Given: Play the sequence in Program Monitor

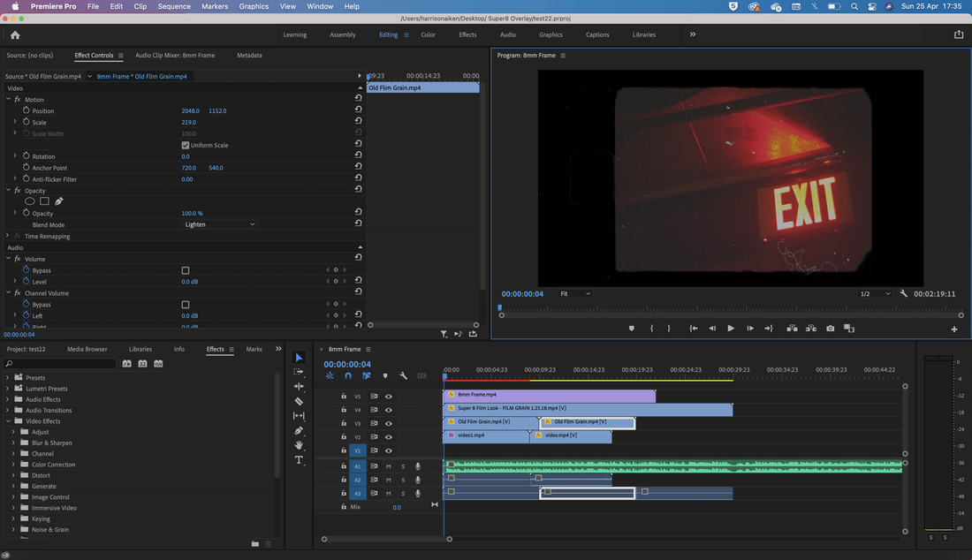Looking at the screenshot, I should click(x=731, y=329).
